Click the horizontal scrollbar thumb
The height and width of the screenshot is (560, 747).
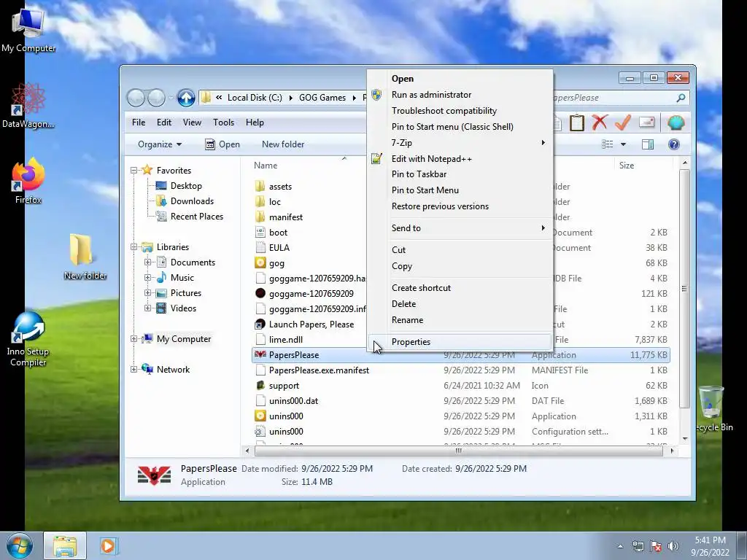click(458, 451)
